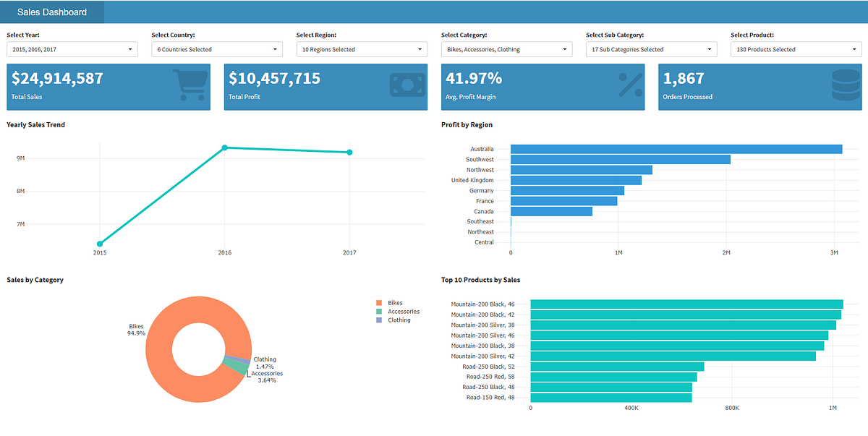
Task: Toggle the Accessories legend color swatch
Action: click(x=379, y=312)
